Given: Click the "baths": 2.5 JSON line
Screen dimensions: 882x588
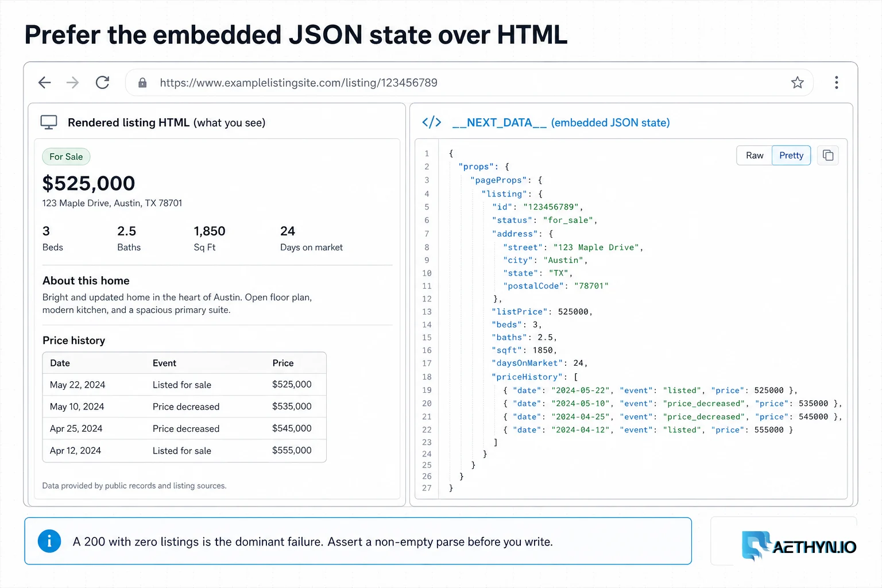Looking at the screenshot, I should (x=524, y=337).
